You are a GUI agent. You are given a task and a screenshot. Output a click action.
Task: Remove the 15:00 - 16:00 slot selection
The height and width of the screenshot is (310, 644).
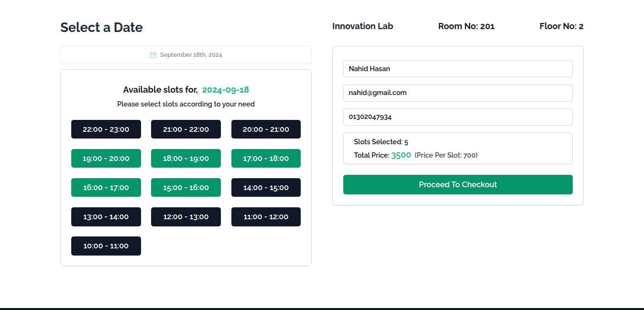[186, 188]
